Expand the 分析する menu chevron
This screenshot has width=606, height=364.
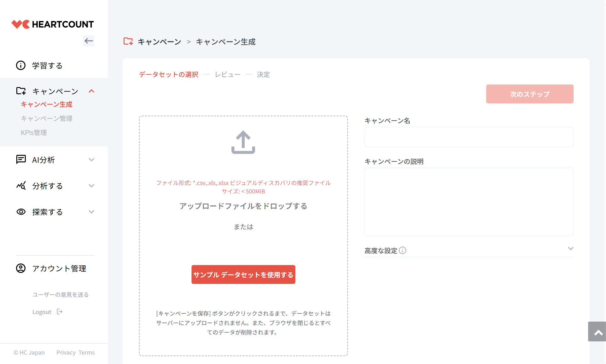pyautogui.click(x=92, y=186)
